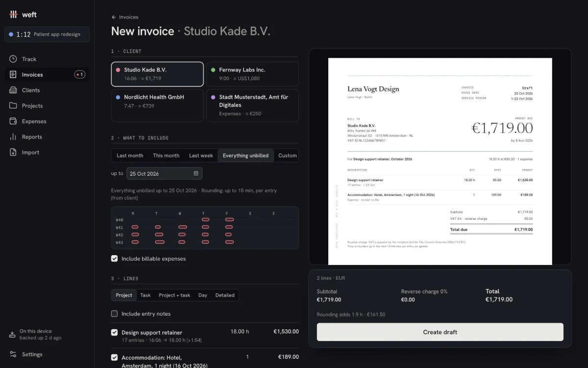The width and height of the screenshot is (588, 368).
Task: Click the device backup download icon
Action: coord(13,335)
